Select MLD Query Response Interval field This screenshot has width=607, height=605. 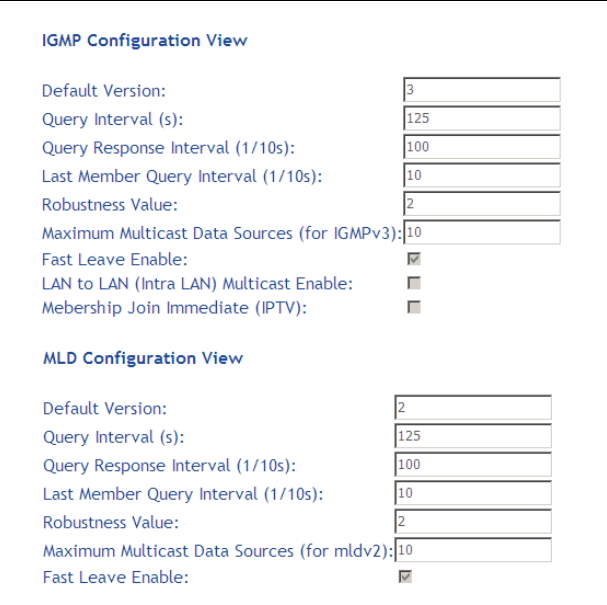point(473,465)
